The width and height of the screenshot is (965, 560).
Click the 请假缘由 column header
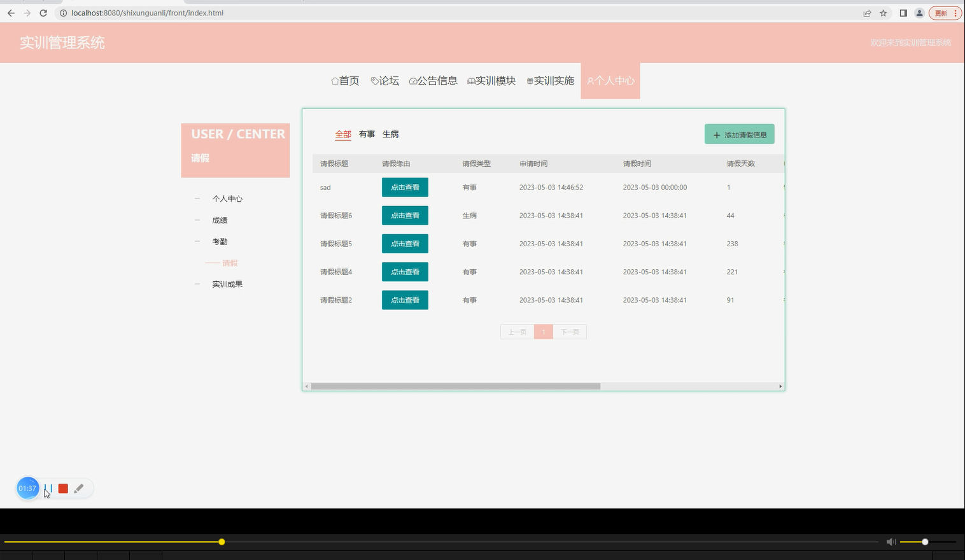tap(396, 164)
